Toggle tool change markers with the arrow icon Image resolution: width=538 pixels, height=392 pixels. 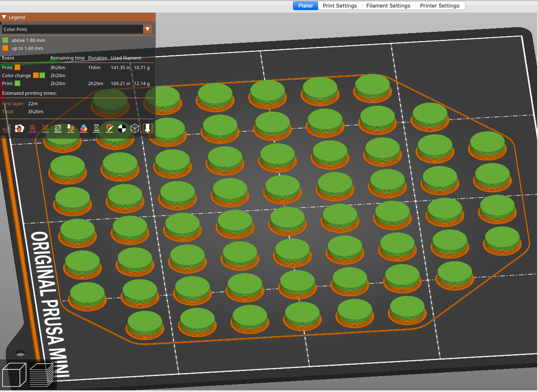click(x=70, y=129)
